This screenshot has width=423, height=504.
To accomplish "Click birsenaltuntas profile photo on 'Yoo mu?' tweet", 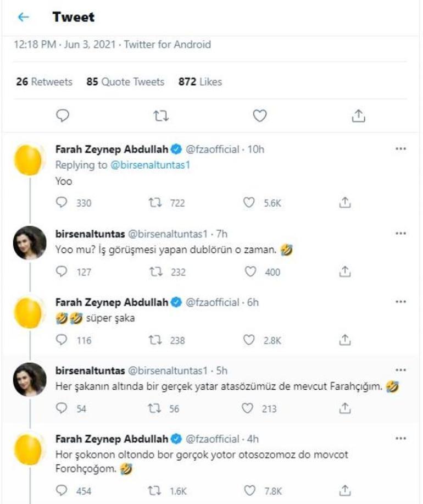I will [x=29, y=242].
